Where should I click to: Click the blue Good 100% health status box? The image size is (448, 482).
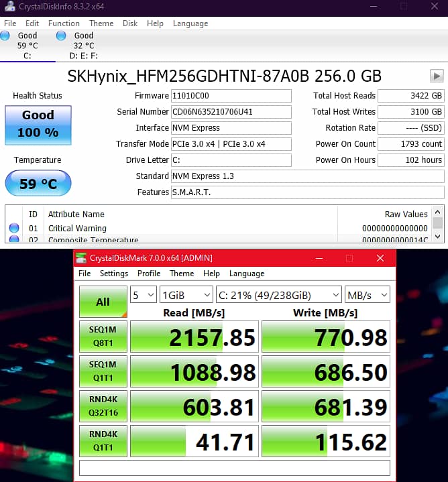(x=38, y=125)
